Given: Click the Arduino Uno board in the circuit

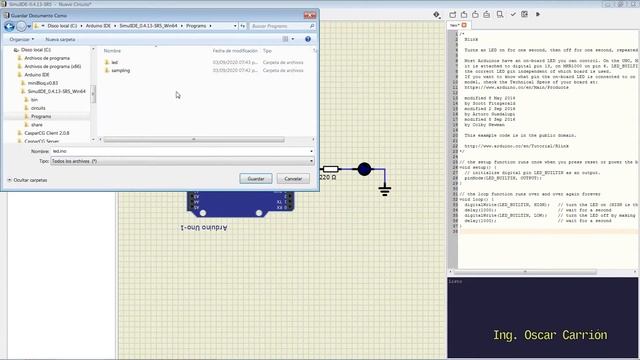Looking at the screenshot, I should tap(240, 203).
